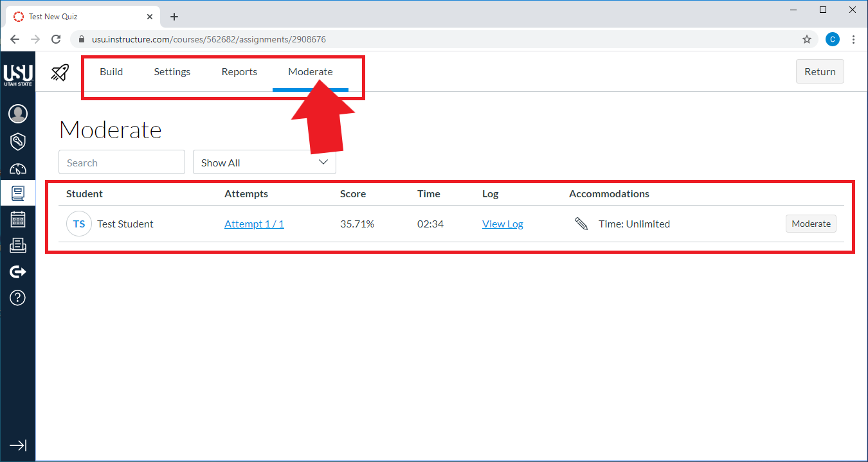
Task: Open the Calendar icon in sidebar
Action: point(18,219)
